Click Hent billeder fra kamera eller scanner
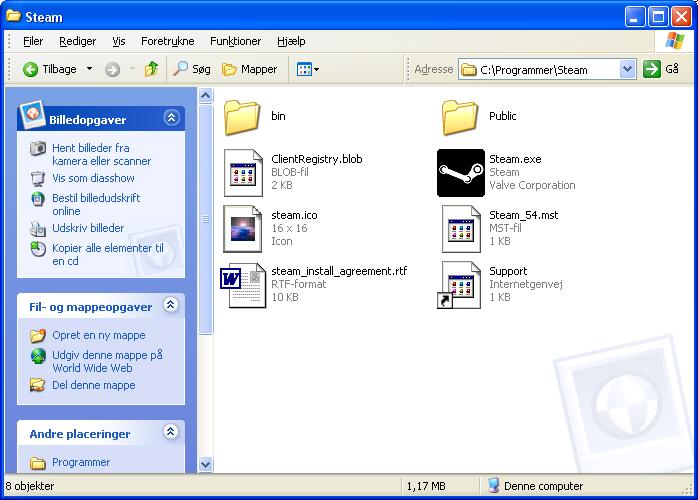Viewport: 698px width, 500px height. pyautogui.click(x=101, y=154)
